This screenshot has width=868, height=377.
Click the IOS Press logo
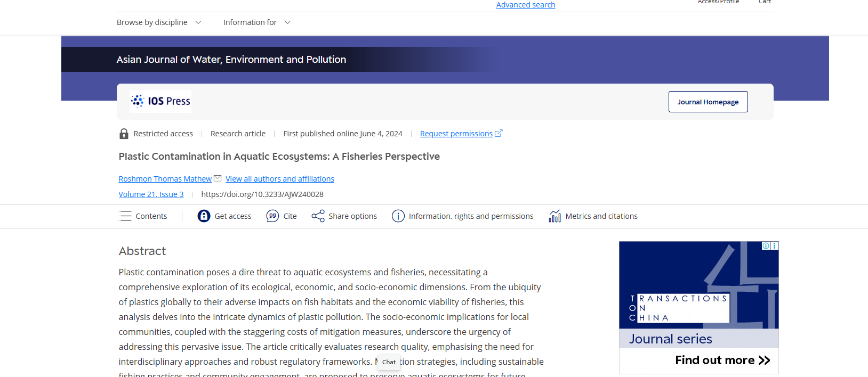click(x=160, y=101)
